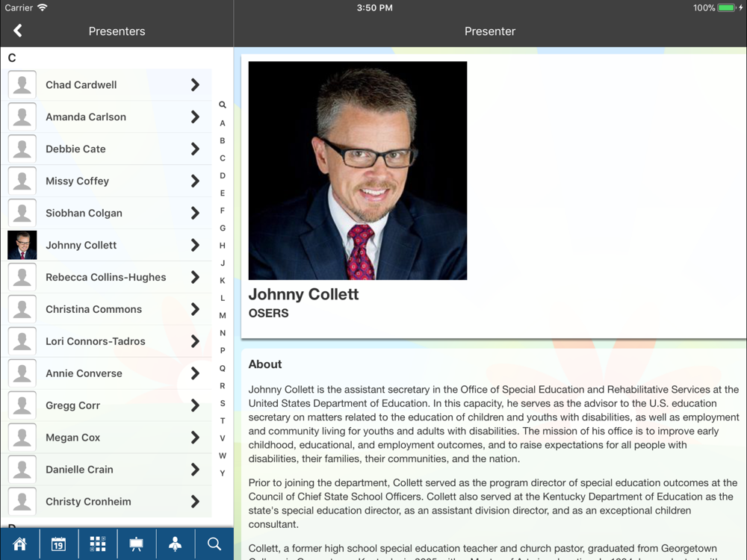Jump to letter T in alphabet index
The image size is (747, 560).
(223, 421)
